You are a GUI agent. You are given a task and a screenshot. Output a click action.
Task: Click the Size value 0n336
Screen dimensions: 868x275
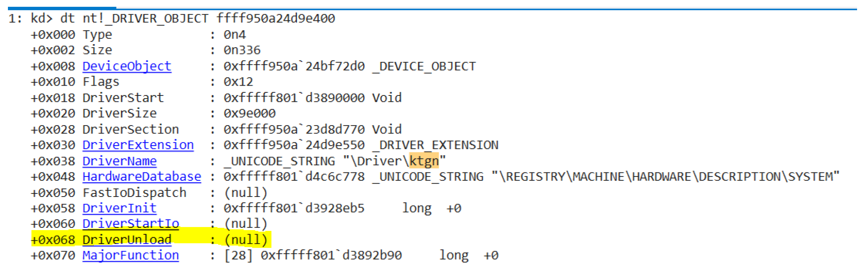[x=242, y=50]
